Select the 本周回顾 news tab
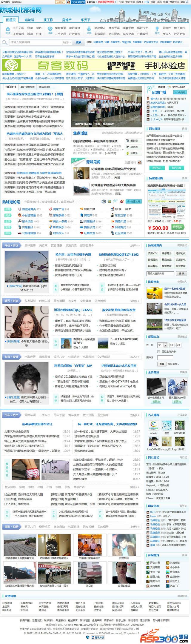Image resolution: width=191 pixels, height=644 pixels. (x=44, y=87)
